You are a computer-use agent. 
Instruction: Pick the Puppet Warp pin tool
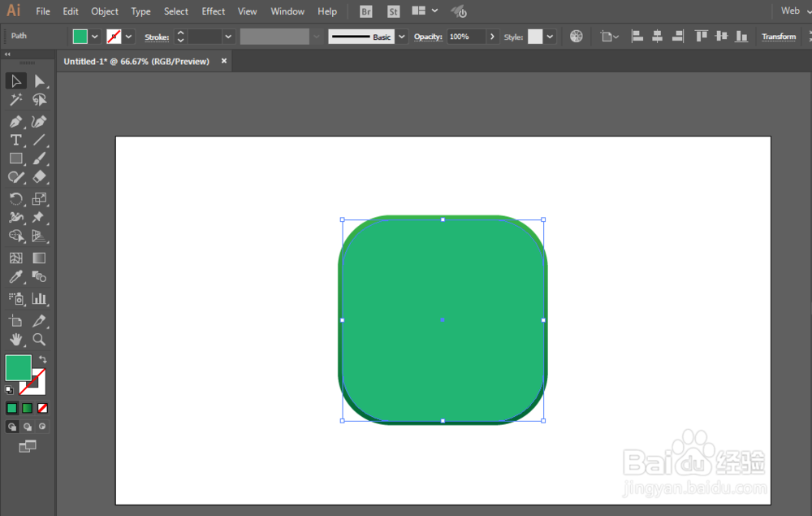tap(39, 218)
